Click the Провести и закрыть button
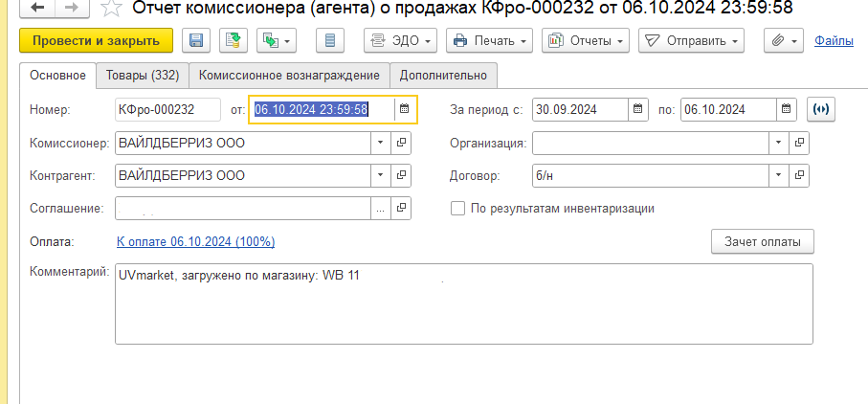 [96, 41]
